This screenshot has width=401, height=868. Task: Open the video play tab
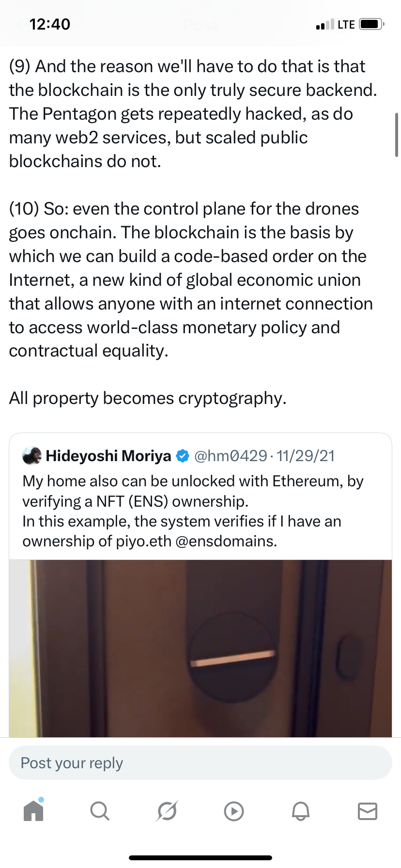(x=234, y=811)
